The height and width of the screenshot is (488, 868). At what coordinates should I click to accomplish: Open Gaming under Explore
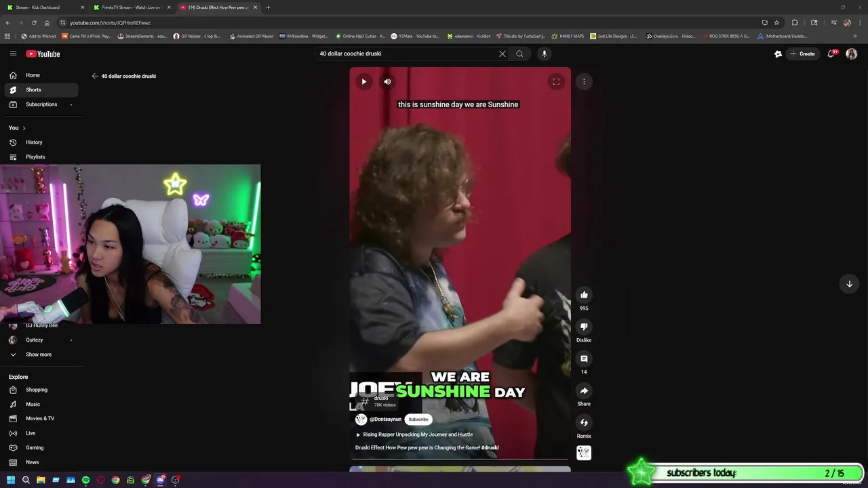[x=41, y=447]
